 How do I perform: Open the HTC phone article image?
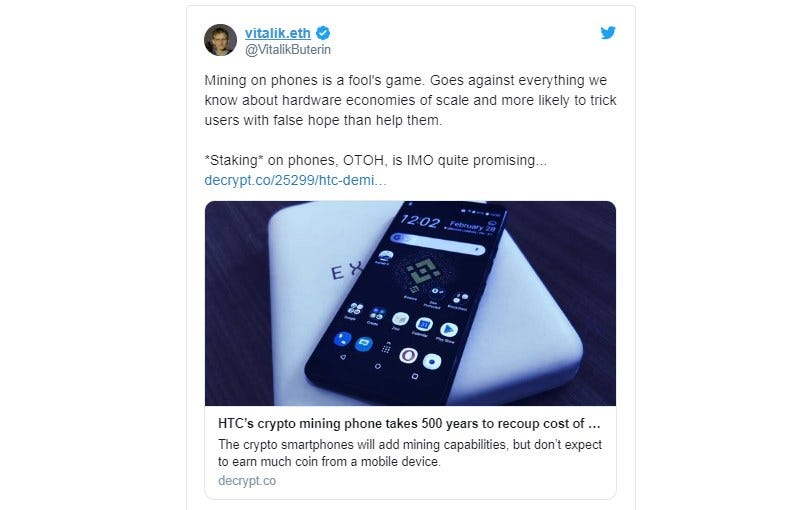tap(410, 303)
